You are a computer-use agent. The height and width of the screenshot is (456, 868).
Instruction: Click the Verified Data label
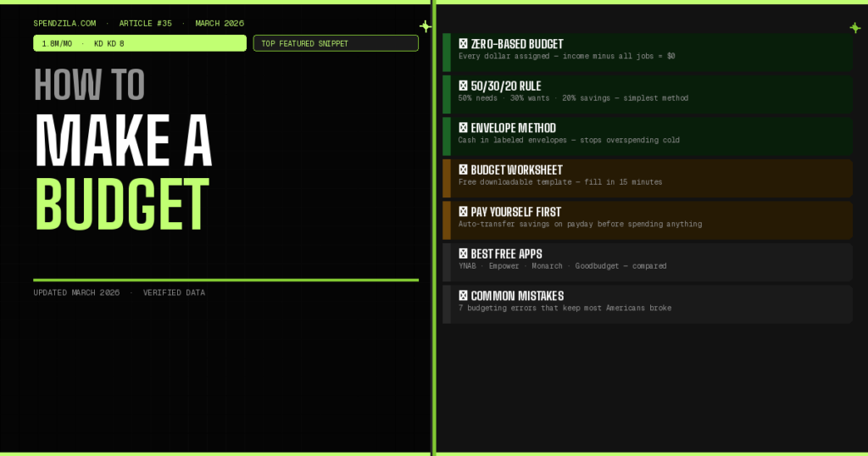tap(174, 292)
